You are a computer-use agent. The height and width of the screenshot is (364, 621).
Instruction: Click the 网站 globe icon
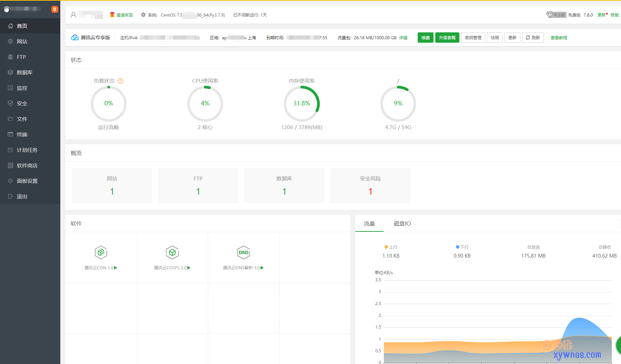tap(10, 41)
